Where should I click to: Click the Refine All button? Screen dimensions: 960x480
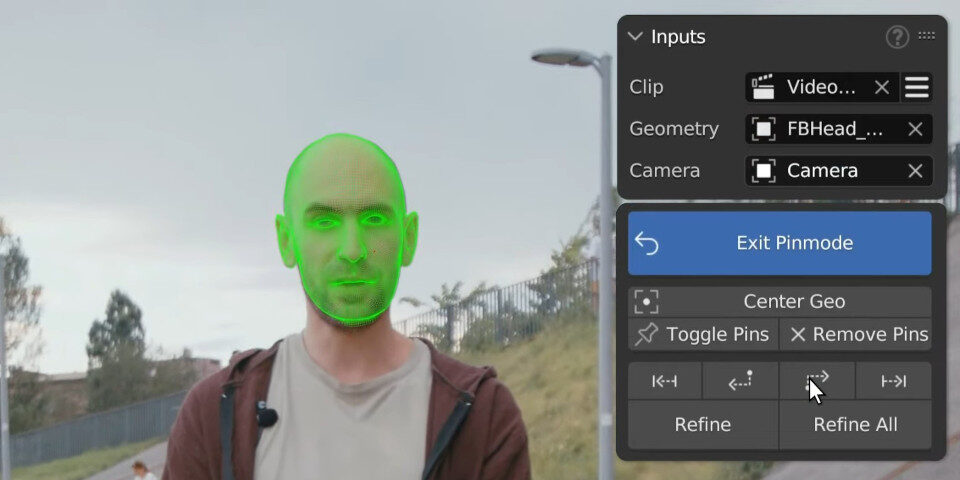[855, 425]
